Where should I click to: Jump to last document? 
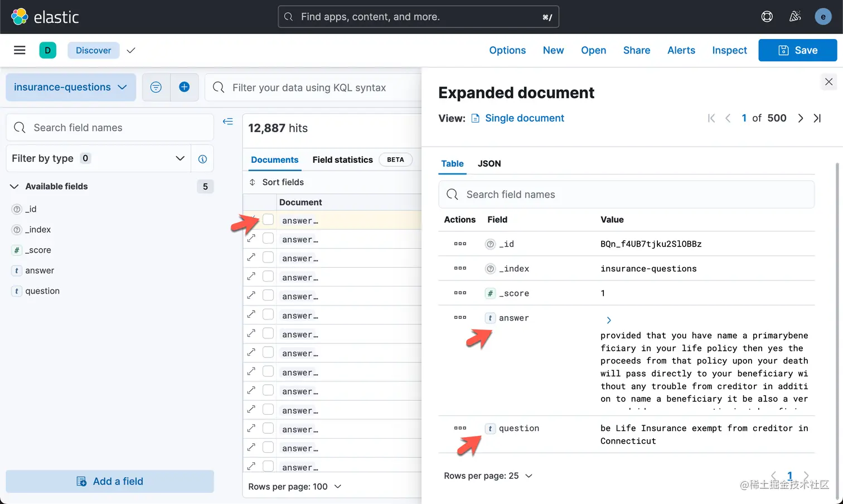(x=817, y=118)
